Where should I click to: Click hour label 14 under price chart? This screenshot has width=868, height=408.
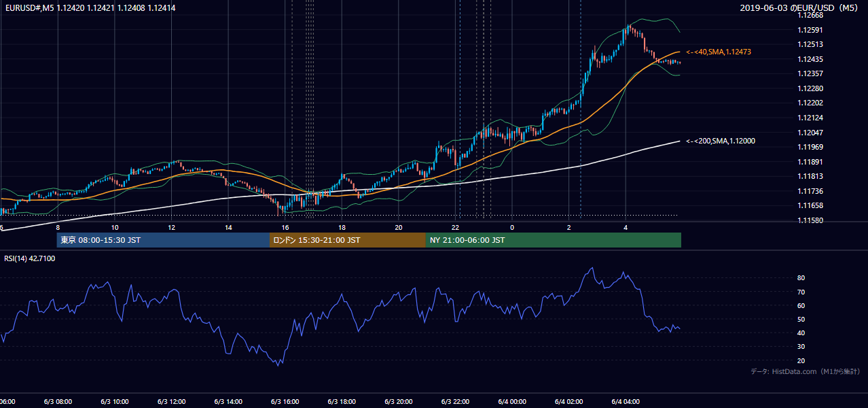[229, 227]
